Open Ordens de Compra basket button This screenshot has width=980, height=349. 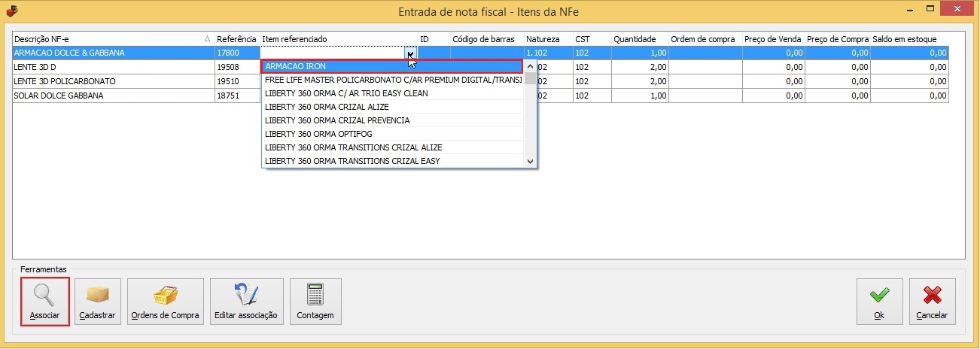pos(166,302)
